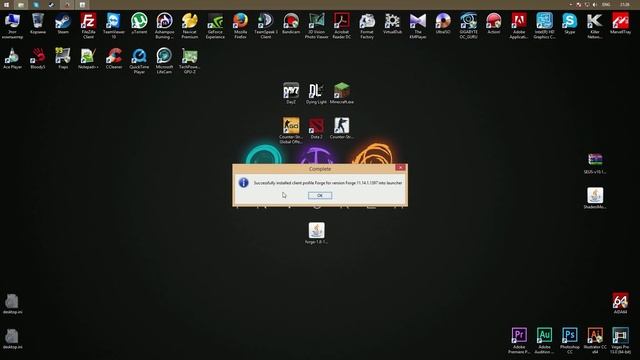
Task: Launch the Steam desktop shortcut
Action: coord(63,23)
